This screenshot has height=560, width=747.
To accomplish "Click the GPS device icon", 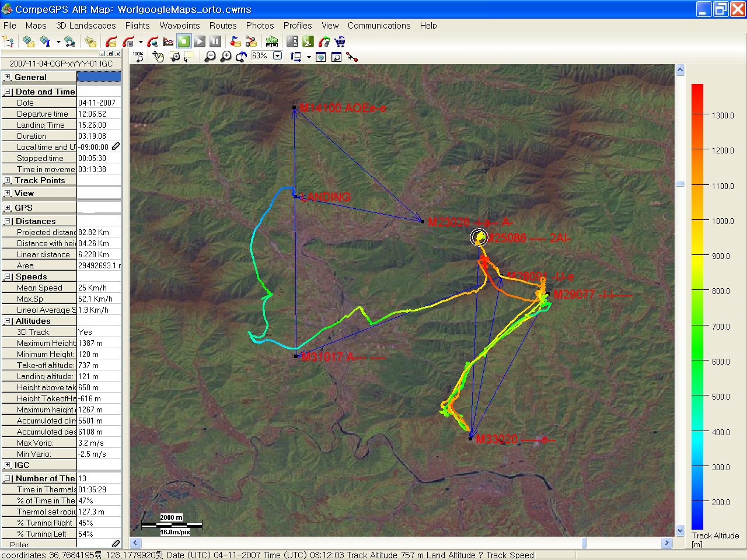I will 292,41.
